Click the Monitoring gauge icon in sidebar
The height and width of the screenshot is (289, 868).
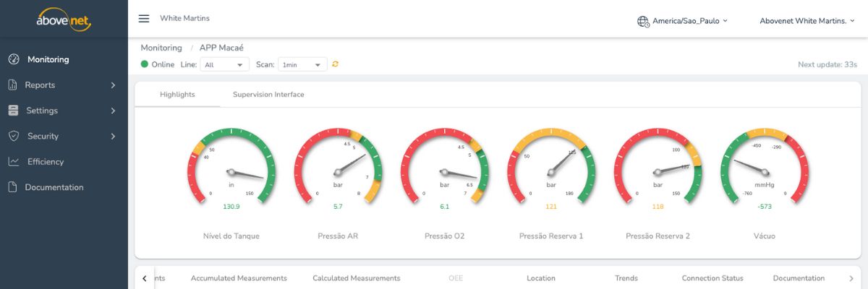[13, 59]
